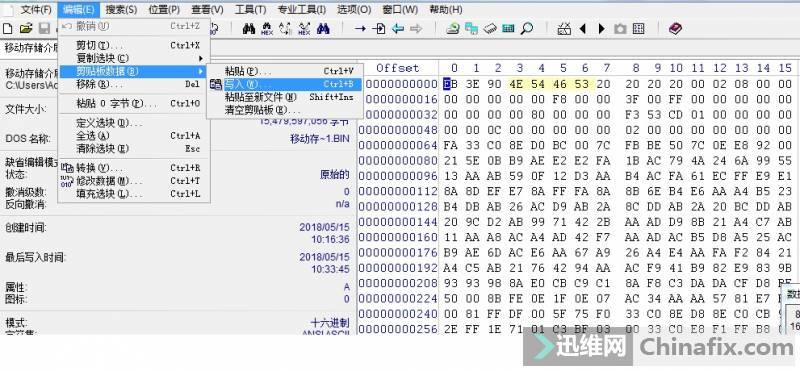Click the Go To Offset arrow icon

360,29
